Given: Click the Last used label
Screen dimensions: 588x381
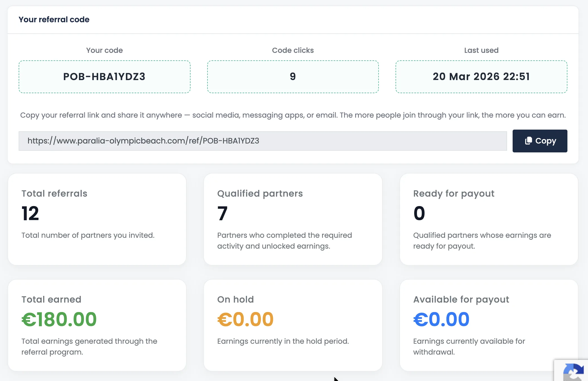Looking at the screenshot, I should [x=481, y=50].
